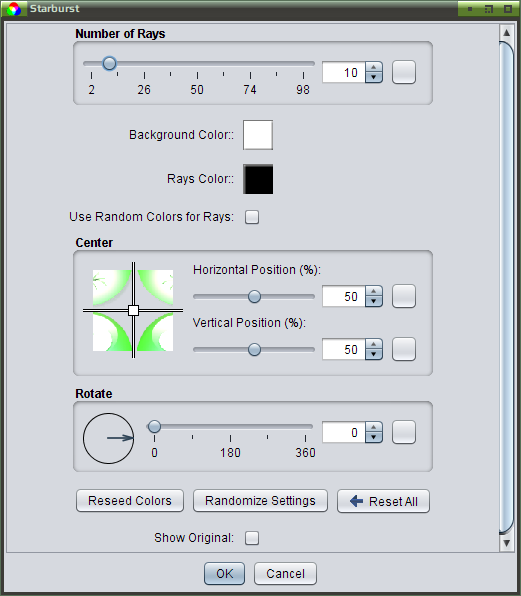Click the Randomize Settings button

(x=260, y=501)
